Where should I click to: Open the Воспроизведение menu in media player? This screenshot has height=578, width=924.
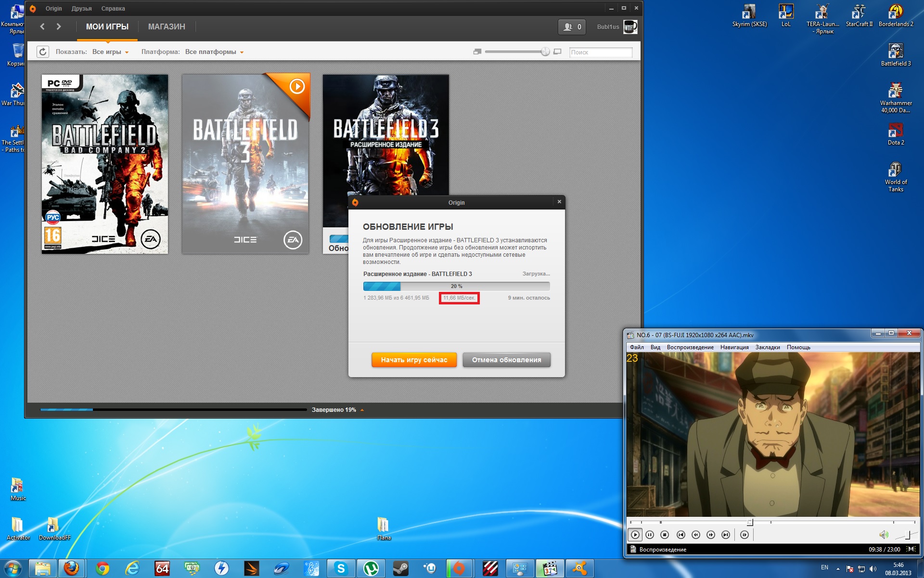click(690, 347)
